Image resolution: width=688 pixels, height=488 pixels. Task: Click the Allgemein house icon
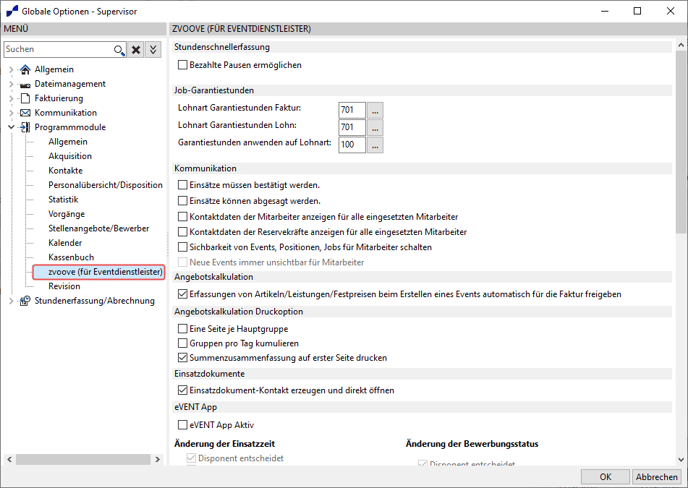[x=25, y=69]
